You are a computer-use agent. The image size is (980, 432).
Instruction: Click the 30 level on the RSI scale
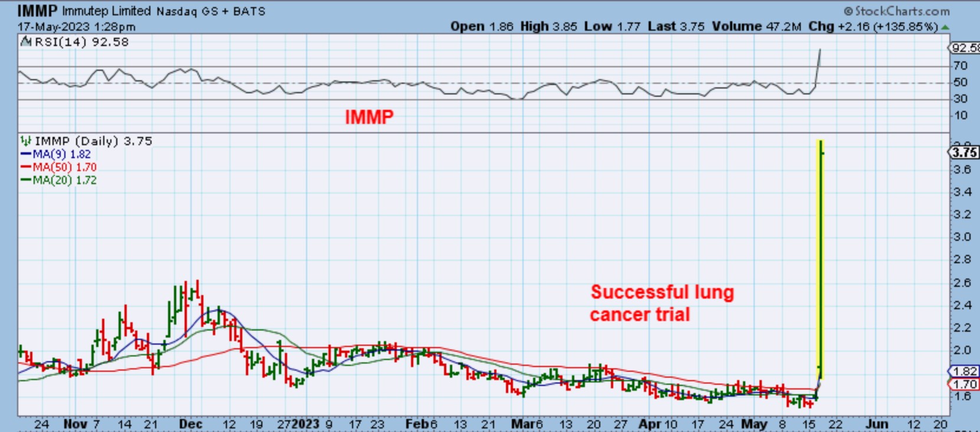click(x=961, y=99)
